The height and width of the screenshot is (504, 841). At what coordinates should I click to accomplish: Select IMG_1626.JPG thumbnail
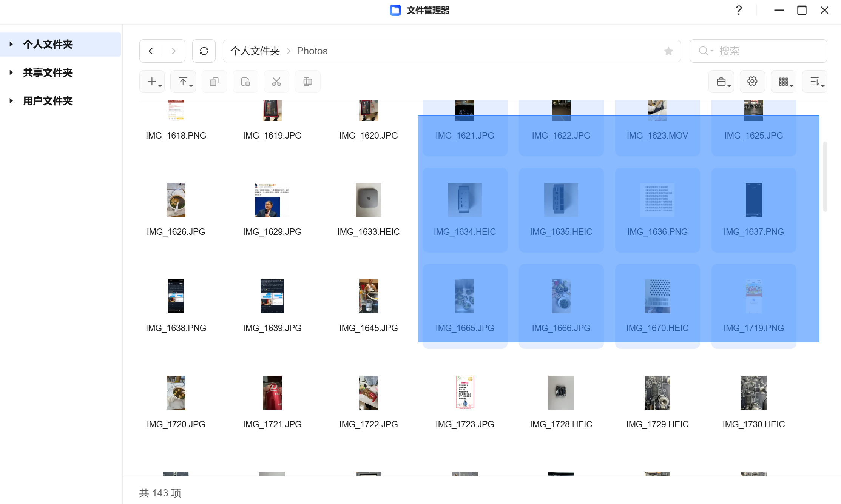(176, 200)
